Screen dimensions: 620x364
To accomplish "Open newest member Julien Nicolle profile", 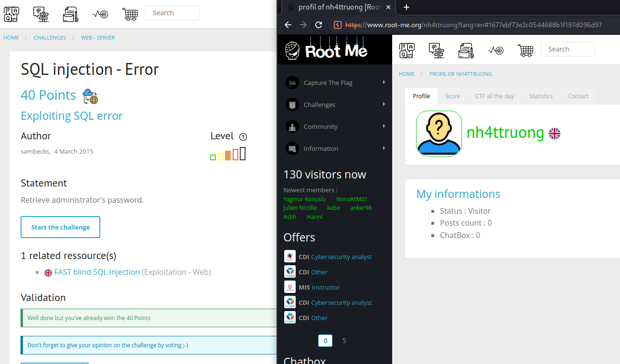I will point(300,208).
